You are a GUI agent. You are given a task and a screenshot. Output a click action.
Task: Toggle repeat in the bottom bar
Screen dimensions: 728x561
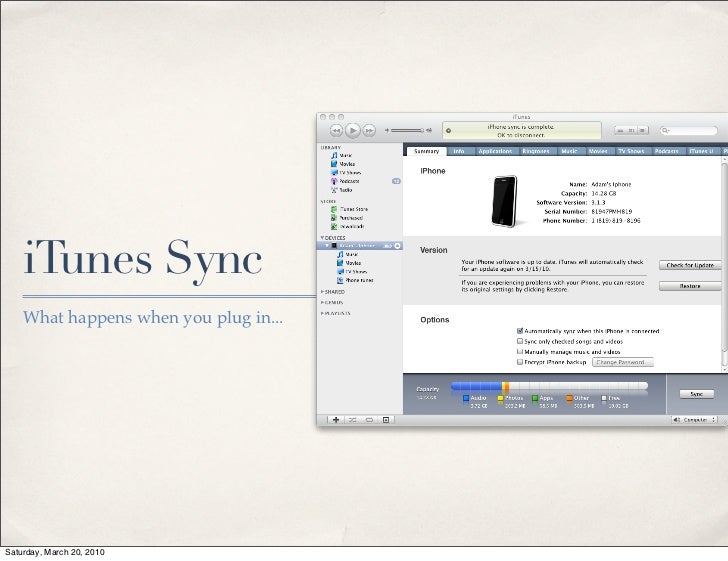pos(369,420)
